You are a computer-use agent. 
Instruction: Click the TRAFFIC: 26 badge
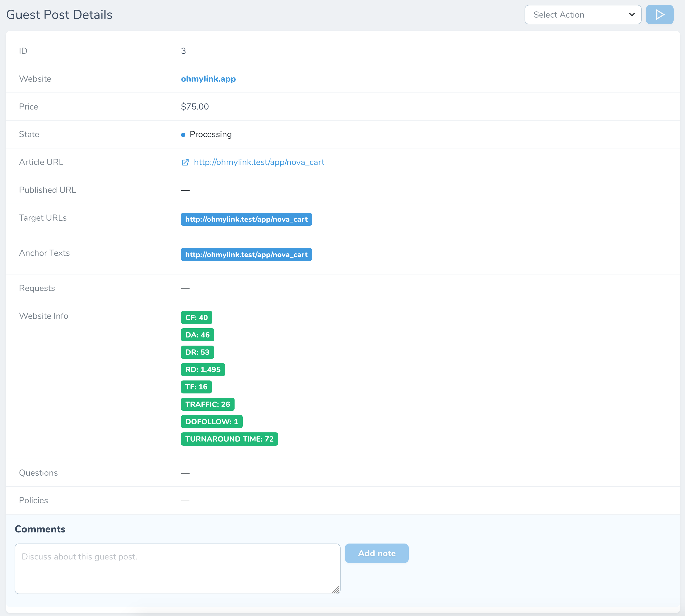point(208,404)
